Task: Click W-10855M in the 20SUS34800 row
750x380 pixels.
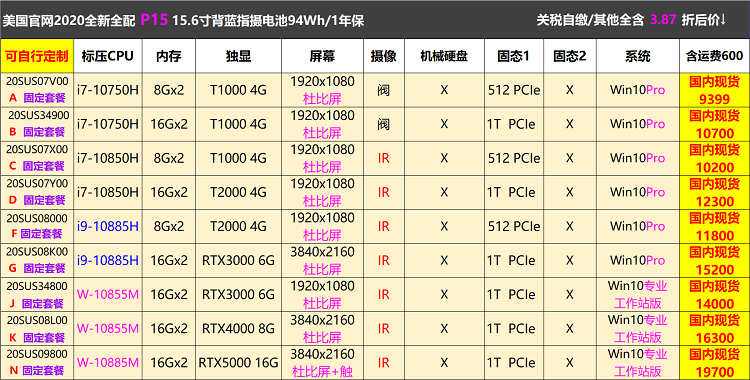Action: click(x=108, y=294)
